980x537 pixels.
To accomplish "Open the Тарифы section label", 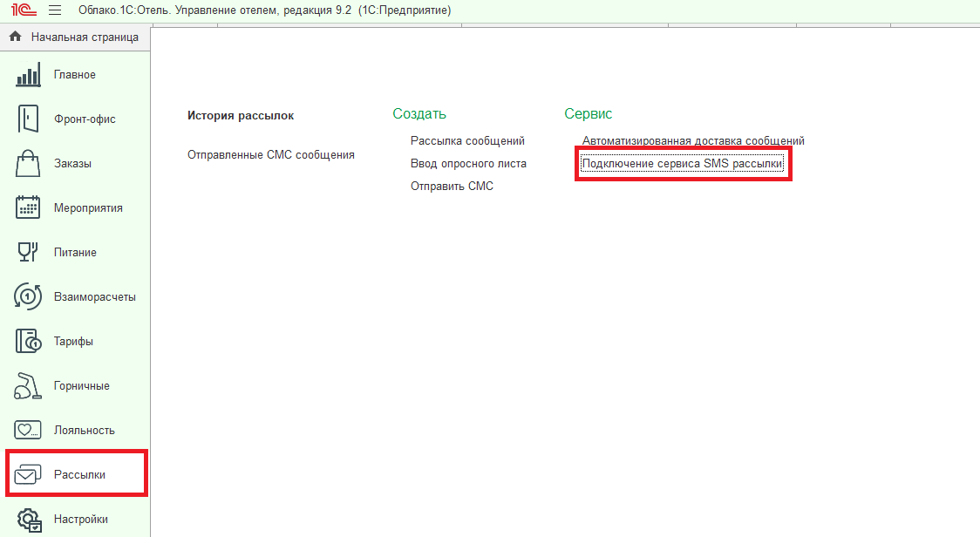I will [73, 341].
